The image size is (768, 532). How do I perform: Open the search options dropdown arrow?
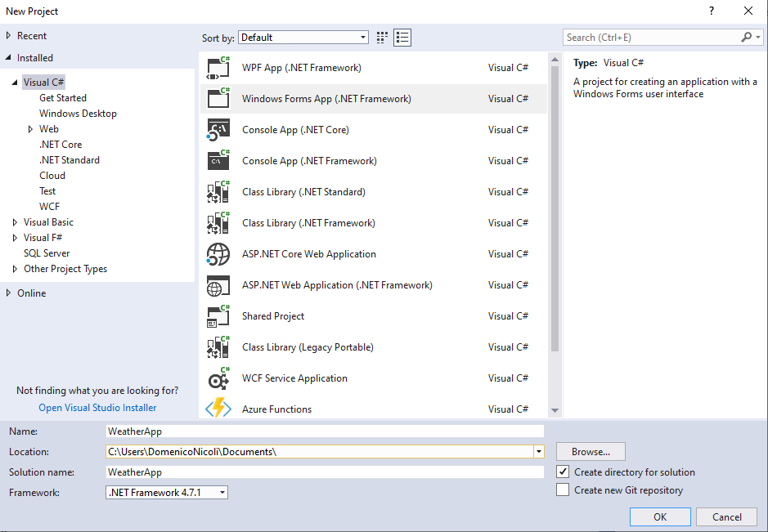tap(758, 38)
